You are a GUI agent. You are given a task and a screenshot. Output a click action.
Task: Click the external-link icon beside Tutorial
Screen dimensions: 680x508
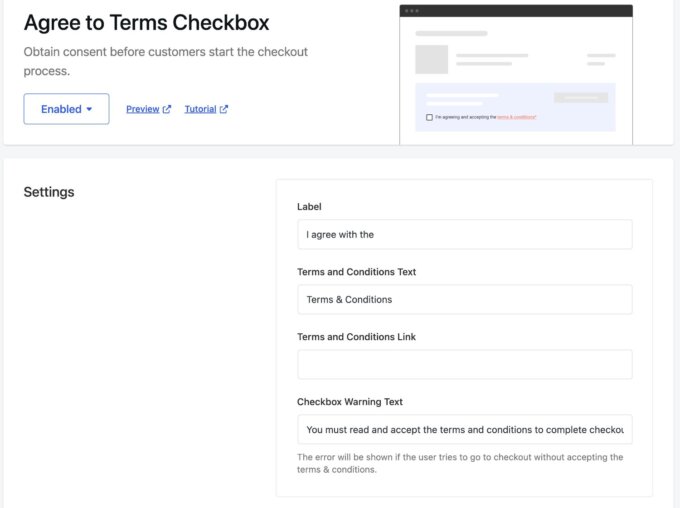point(224,109)
